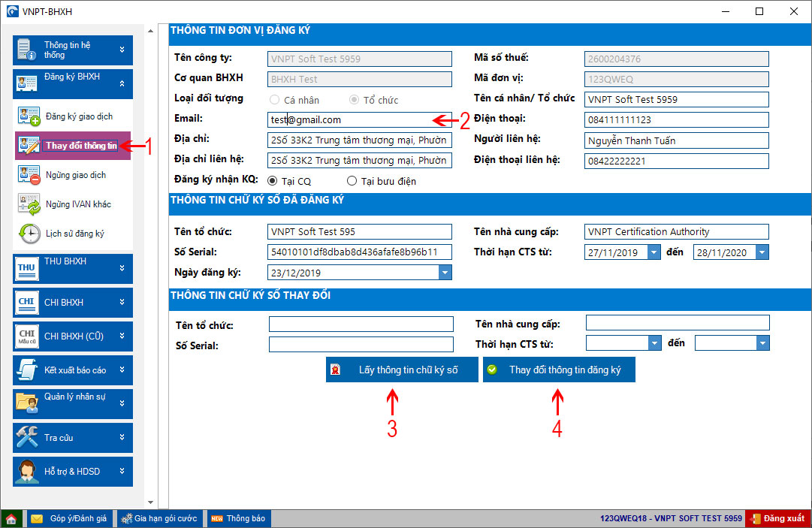Click the Ngừng giao dịch icon
The image size is (812, 528).
[x=29, y=175]
